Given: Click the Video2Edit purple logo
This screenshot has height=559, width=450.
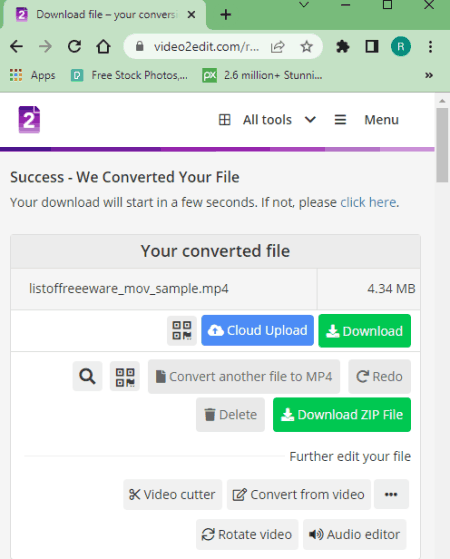Looking at the screenshot, I should click(x=29, y=120).
